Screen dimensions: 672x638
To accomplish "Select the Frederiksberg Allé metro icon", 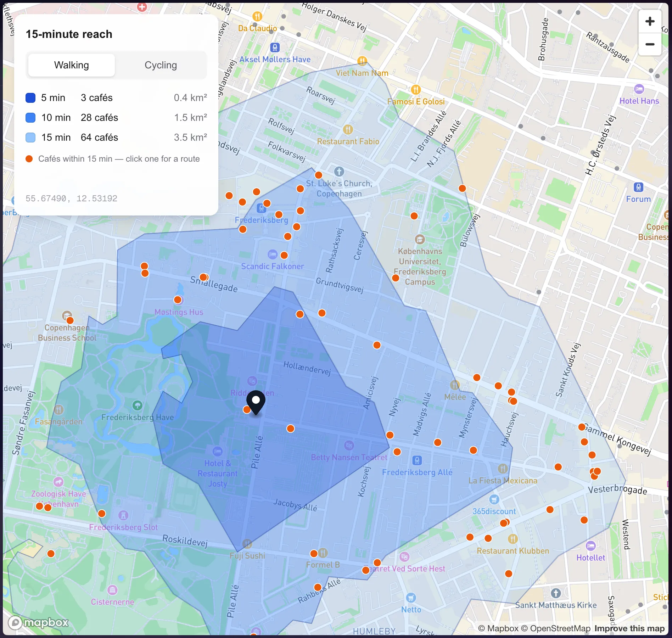I will click(417, 460).
